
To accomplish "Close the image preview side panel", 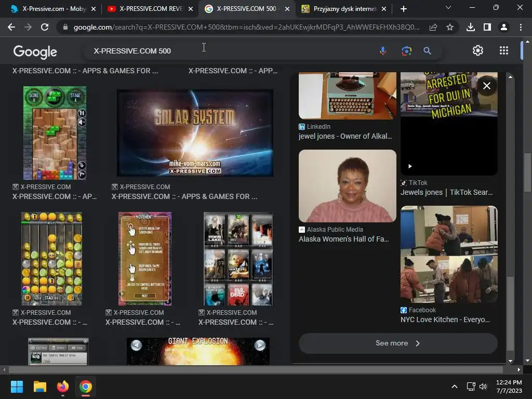I will 486,86.
